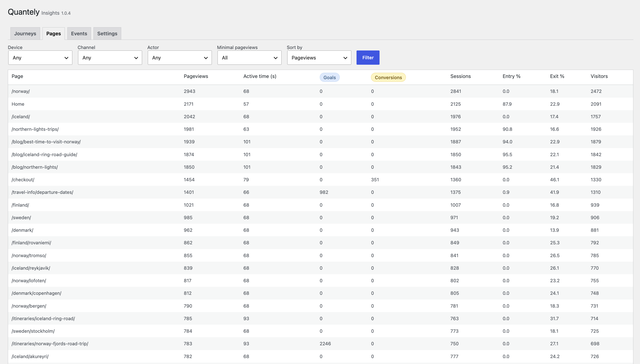Click the Page column header
Viewport: 640px width, 364px height.
(17, 76)
